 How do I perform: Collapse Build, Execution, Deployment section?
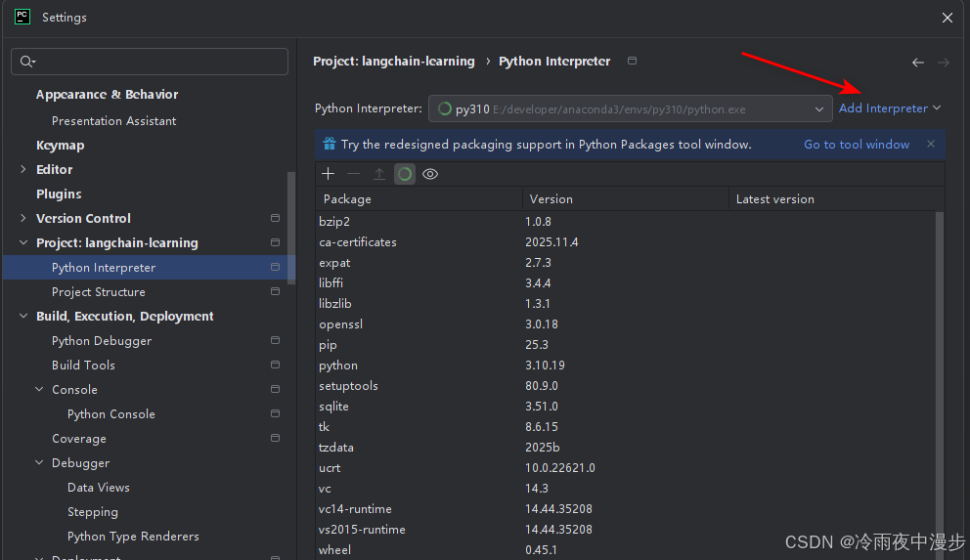click(x=22, y=316)
